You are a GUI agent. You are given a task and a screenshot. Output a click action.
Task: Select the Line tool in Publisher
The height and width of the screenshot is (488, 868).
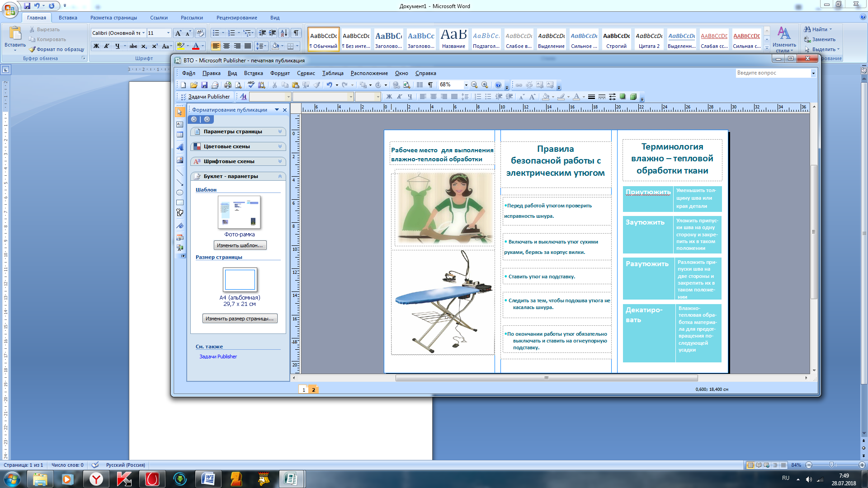pyautogui.click(x=180, y=173)
